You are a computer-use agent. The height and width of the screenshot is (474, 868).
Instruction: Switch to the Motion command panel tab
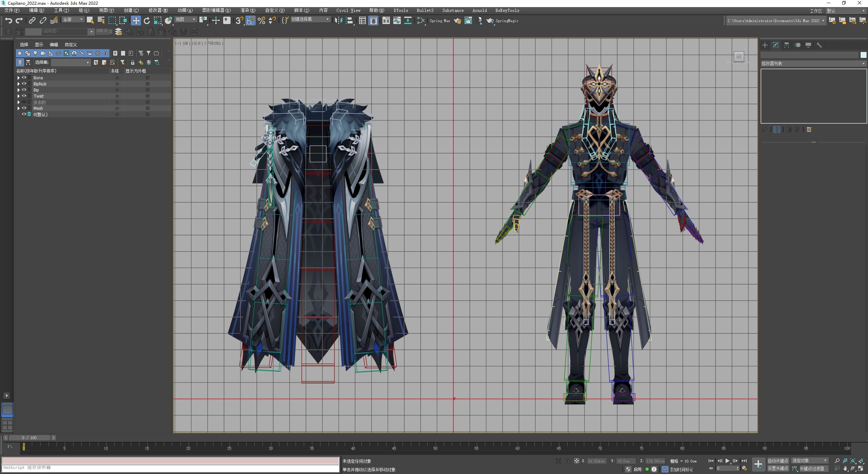coord(797,45)
